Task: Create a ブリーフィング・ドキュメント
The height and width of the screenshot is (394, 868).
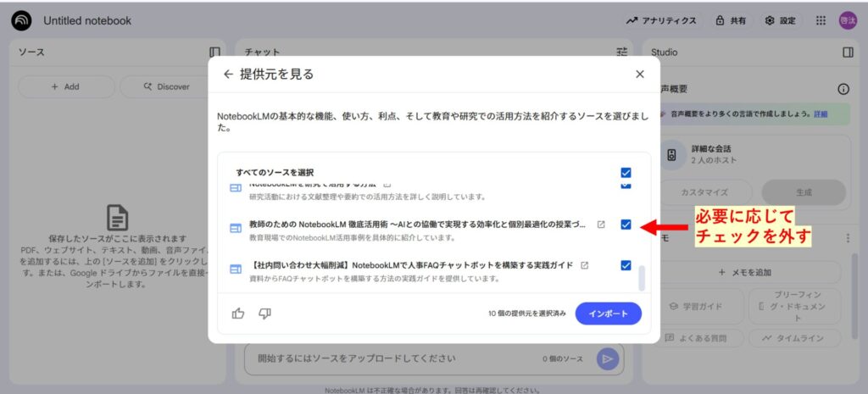Action: point(795,306)
